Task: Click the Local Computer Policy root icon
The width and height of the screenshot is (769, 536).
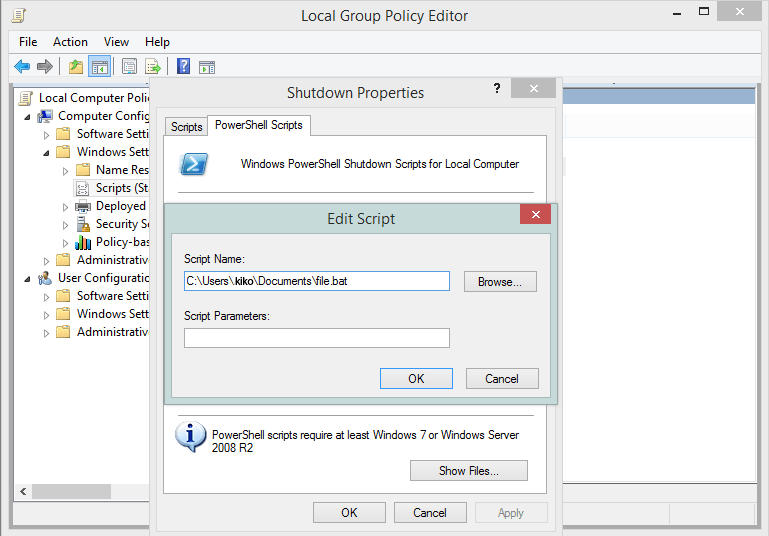Action: pyautogui.click(x=26, y=98)
